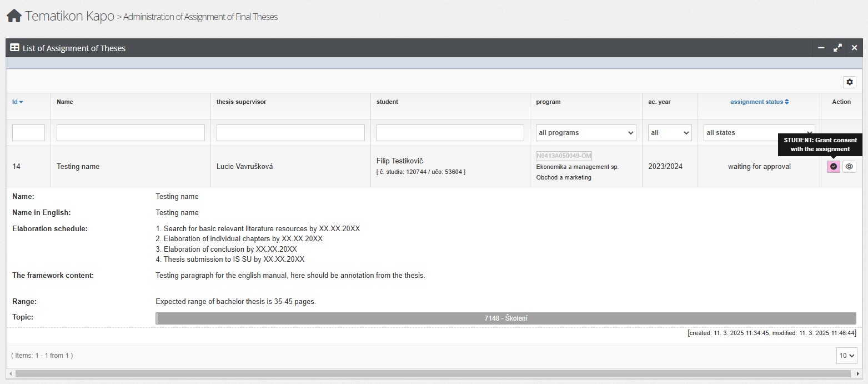
Task: Focus the Id filter input field
Action: tap(28, 133)
